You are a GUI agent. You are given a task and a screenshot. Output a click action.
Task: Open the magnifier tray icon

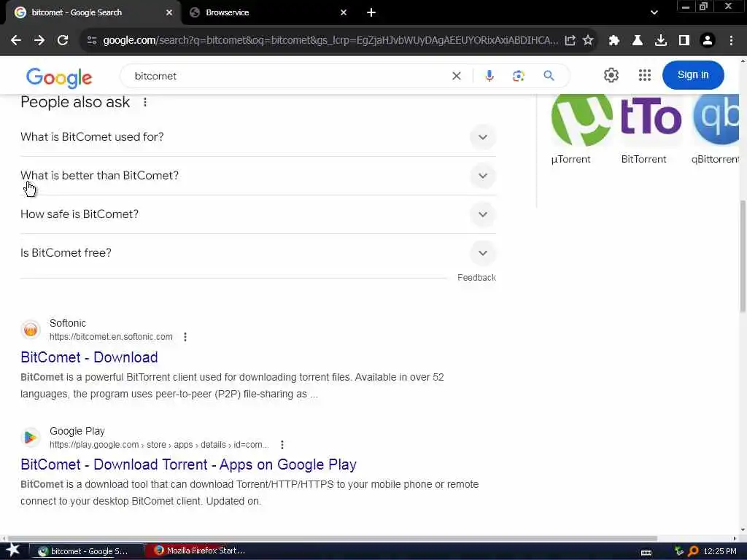pos(694,551)
